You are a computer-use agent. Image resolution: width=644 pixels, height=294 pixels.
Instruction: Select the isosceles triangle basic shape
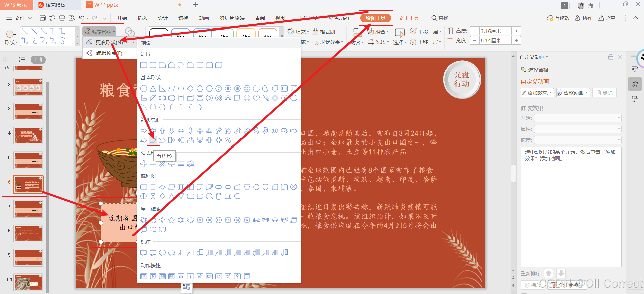pos(153,89)
